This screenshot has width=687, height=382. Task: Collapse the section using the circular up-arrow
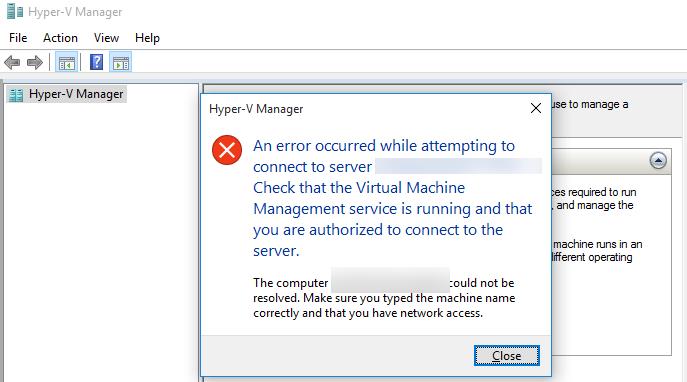pyautogui.click(x=658, y=160)
